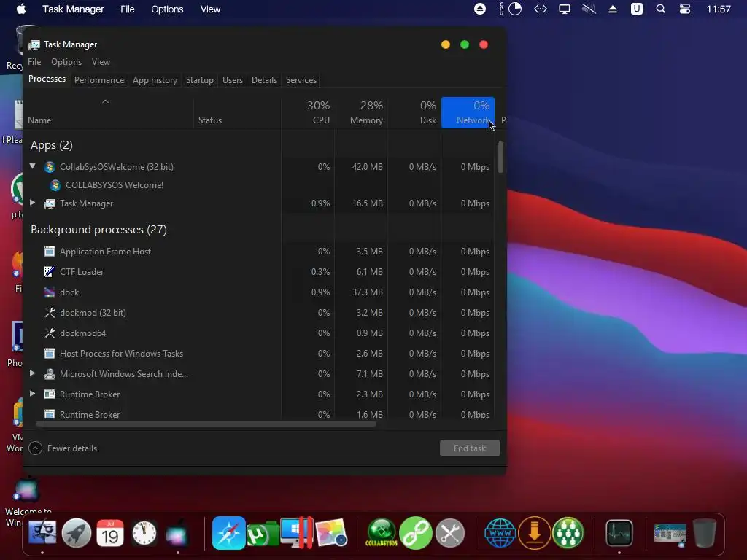The height and width of the screenshot is (560, 747).
Task: Open Options in the top macOS menu bar
Action: click(167, 9)
